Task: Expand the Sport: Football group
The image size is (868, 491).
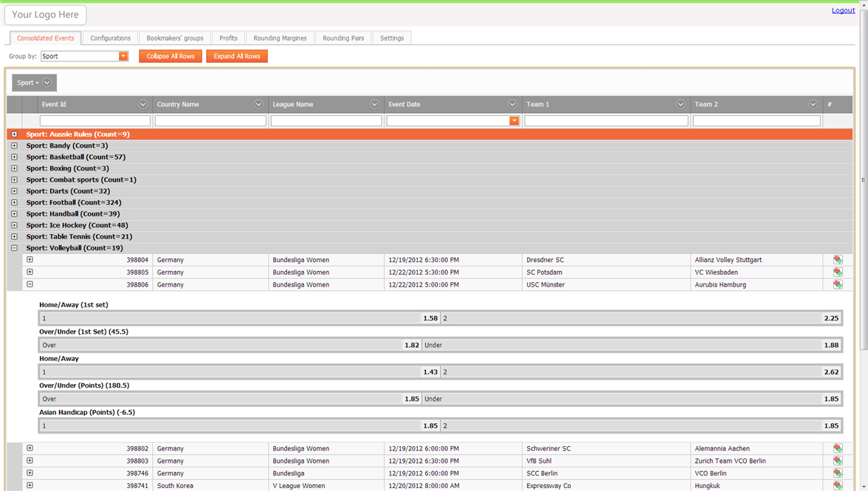Action: coord(14,202)
